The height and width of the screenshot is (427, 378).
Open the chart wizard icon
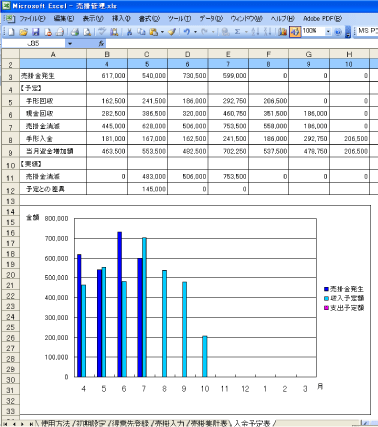(283, 32)
